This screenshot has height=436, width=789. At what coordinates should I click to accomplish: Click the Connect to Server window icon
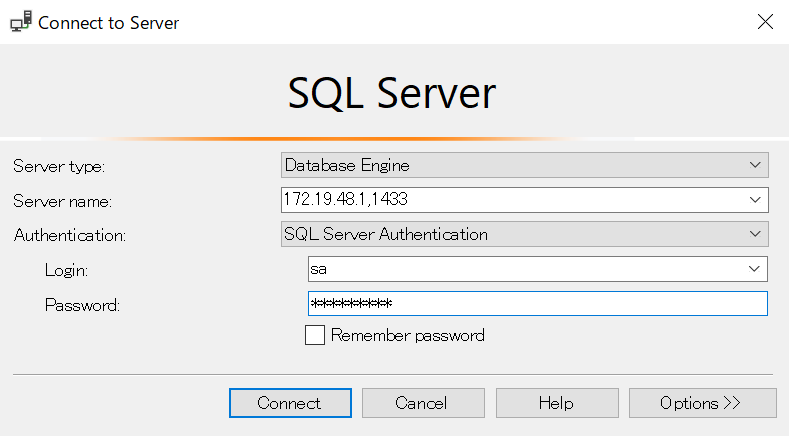pos(20,22)
